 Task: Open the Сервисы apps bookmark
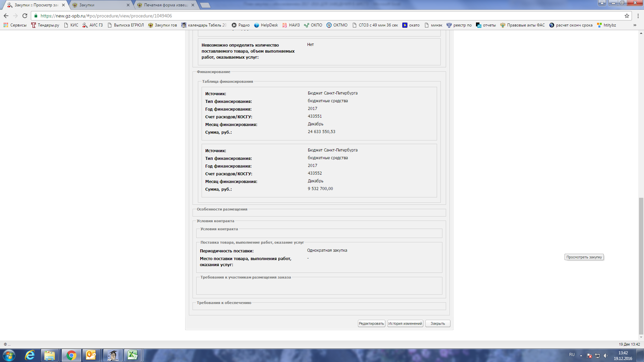point(15,25)
